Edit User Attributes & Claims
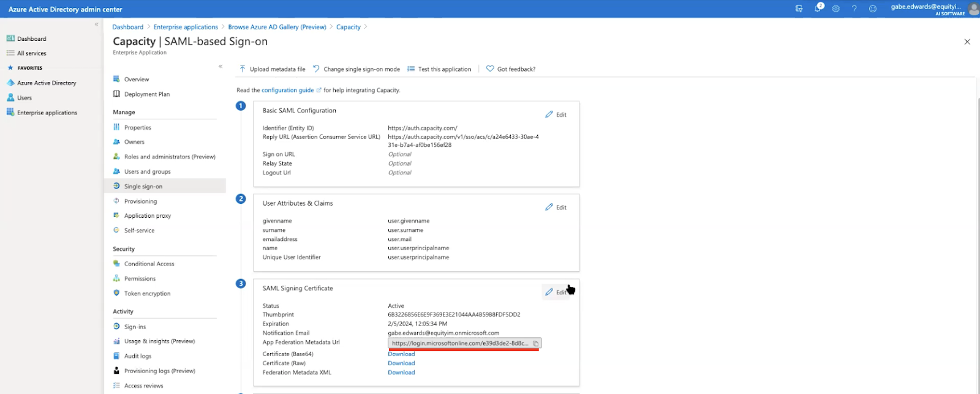 point(556,207)
